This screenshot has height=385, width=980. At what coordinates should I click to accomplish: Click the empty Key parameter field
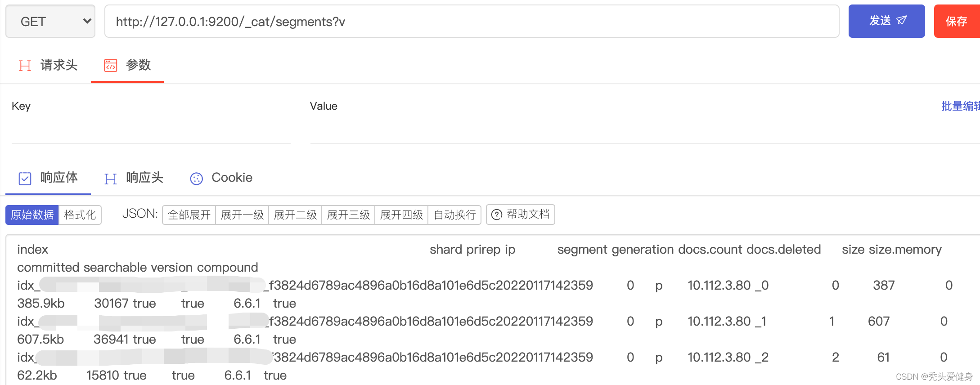[x=151, y=130]
